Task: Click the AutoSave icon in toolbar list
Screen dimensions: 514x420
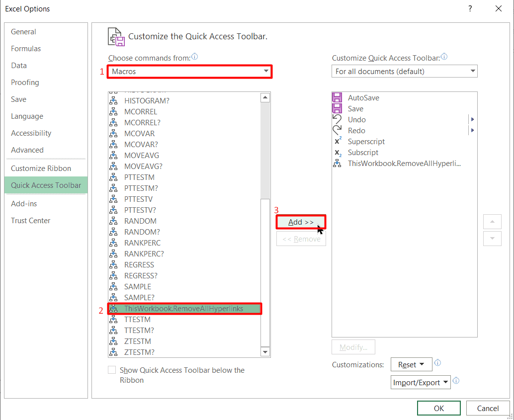Action: 337,98
